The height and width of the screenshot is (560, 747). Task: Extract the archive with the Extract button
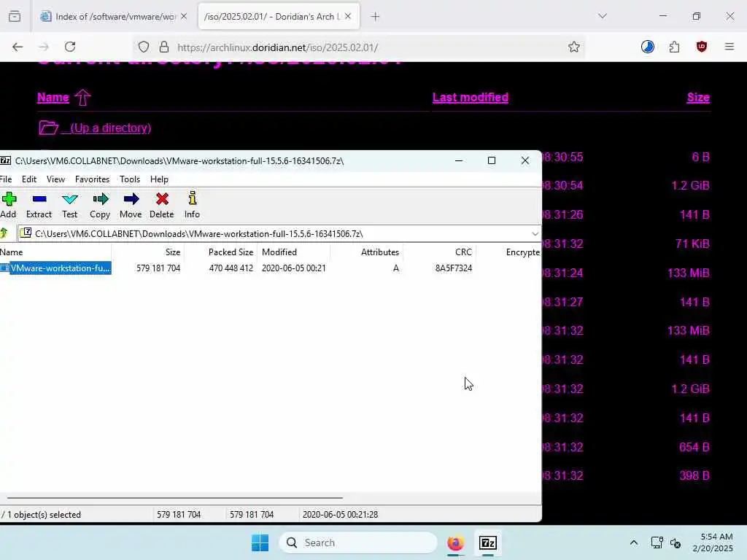[x=39, y=205]
